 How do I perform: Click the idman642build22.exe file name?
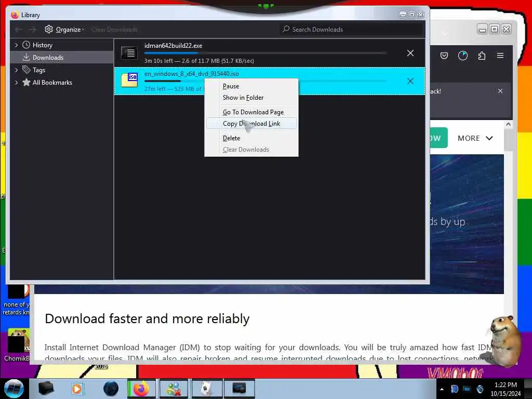pyautogui.click(x=173, y=46)
